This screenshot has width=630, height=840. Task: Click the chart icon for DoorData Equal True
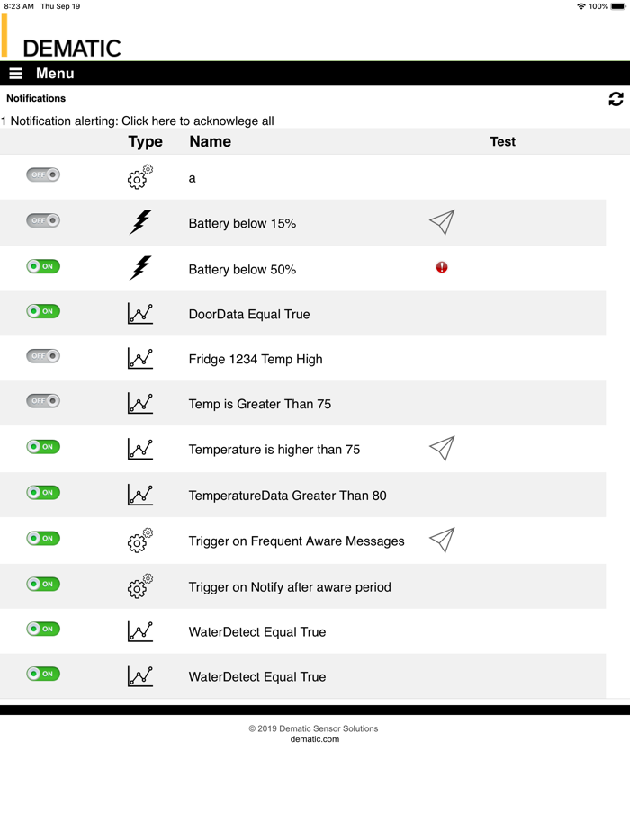140,313
